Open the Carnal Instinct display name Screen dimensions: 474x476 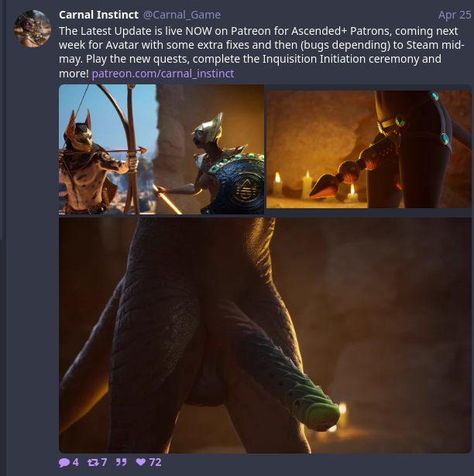tap(99, 15)
